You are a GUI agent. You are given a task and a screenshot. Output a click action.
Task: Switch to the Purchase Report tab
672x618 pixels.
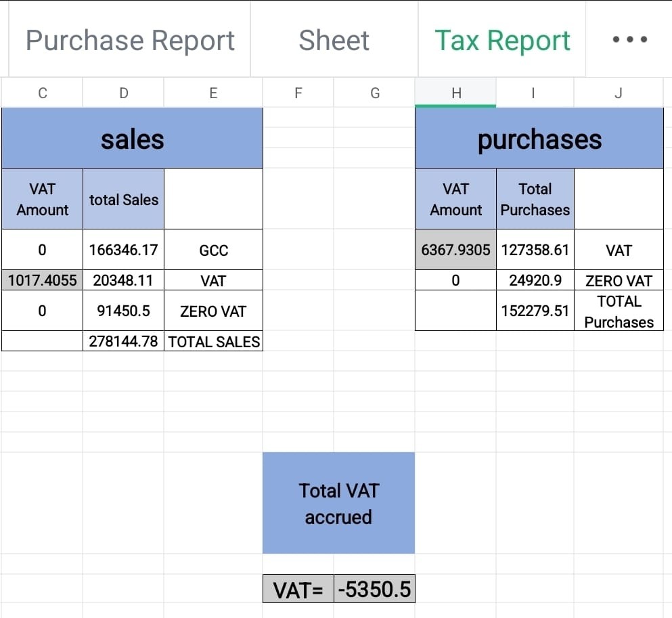click(x=130, y=40)
